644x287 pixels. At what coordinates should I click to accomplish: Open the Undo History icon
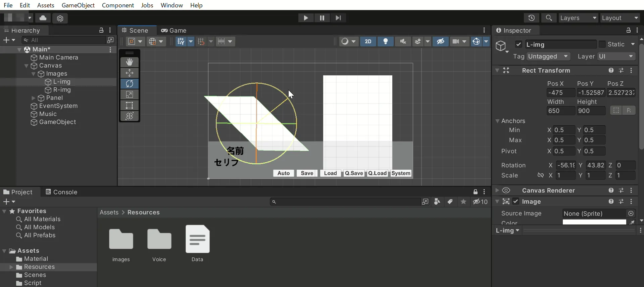coord(531,18)
